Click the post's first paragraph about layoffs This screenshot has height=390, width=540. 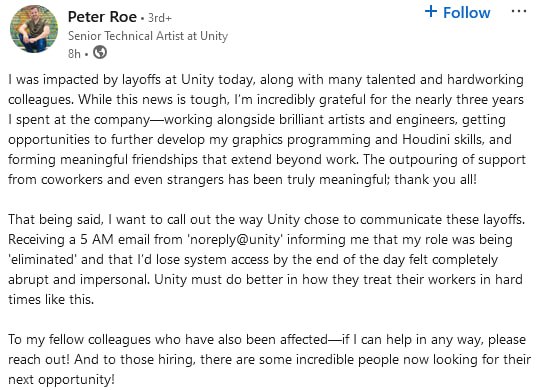(267, 130)
